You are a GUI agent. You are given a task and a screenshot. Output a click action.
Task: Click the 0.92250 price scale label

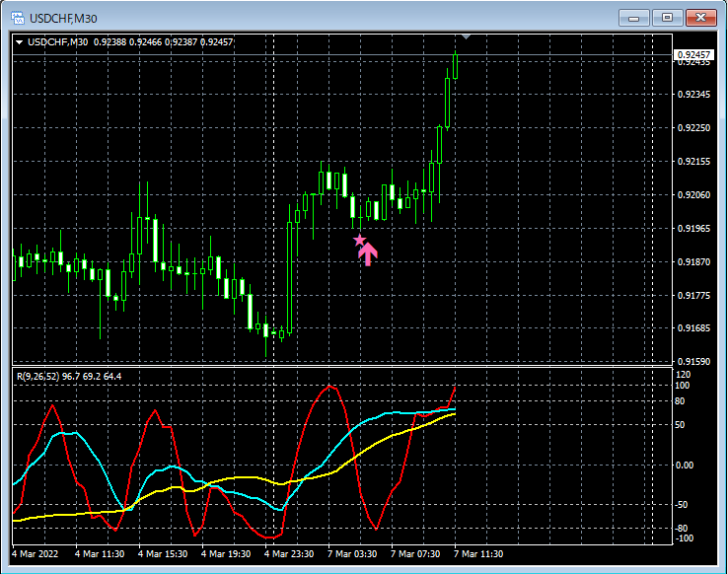(x=693, y=128)
